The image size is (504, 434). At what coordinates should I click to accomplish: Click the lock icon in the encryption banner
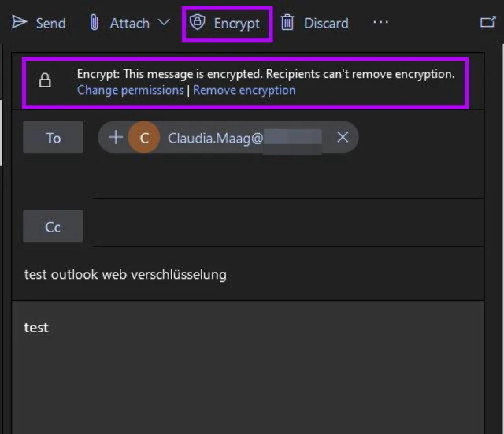click(x=46, y=81)
